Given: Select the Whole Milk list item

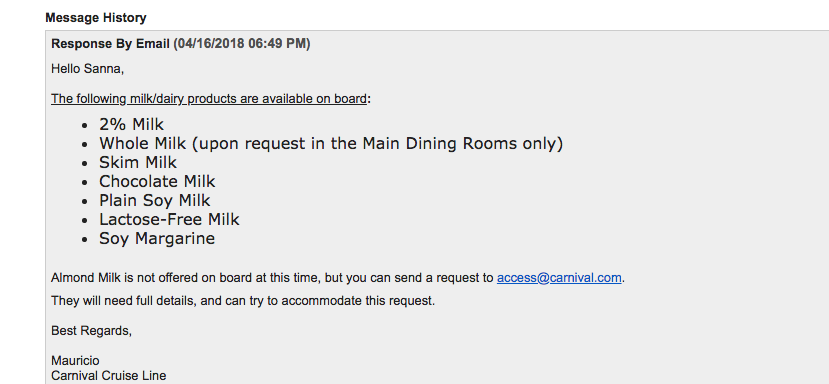Looking at the screenshot, I should [331, 143].
